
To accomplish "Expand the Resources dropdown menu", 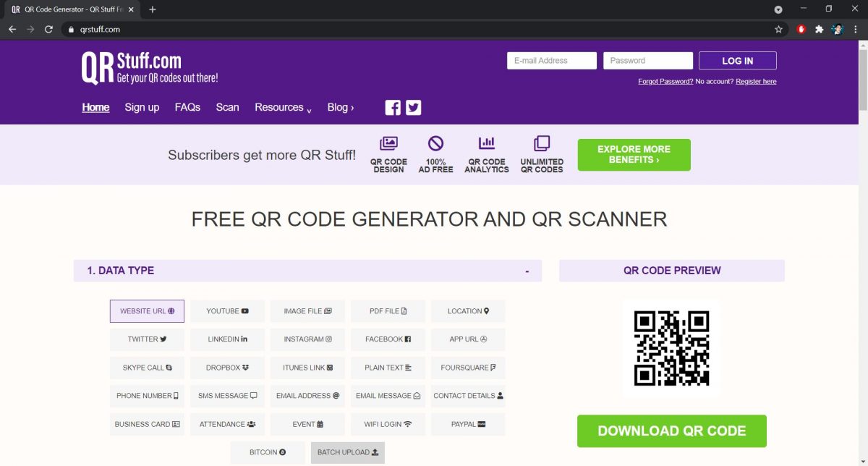I will pyautogui.click(x=281, y=107).
